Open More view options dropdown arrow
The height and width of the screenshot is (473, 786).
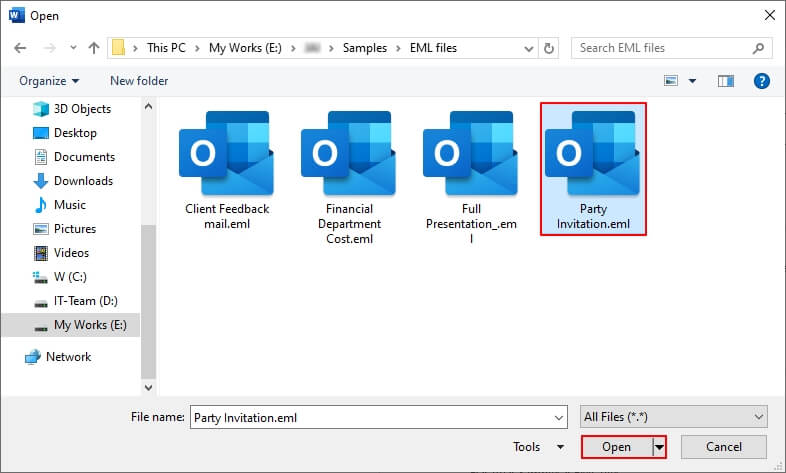(692, 81)
